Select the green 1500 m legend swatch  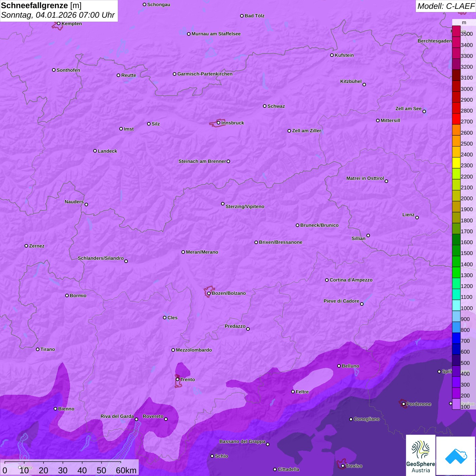pyautogui.click(x=456, y=251)
